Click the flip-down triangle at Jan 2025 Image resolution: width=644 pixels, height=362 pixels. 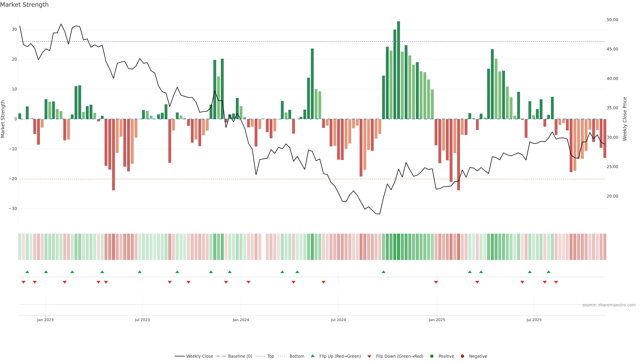(436, 282)
